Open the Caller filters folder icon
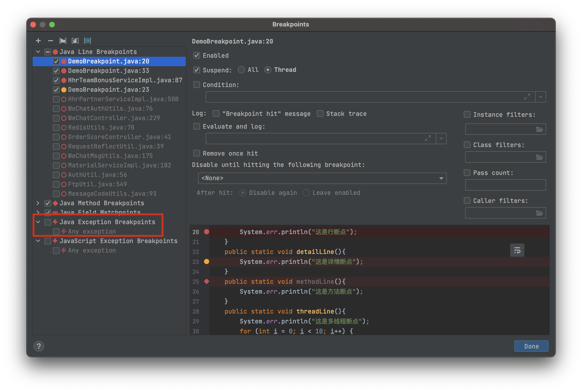 [x=539, y=213]
